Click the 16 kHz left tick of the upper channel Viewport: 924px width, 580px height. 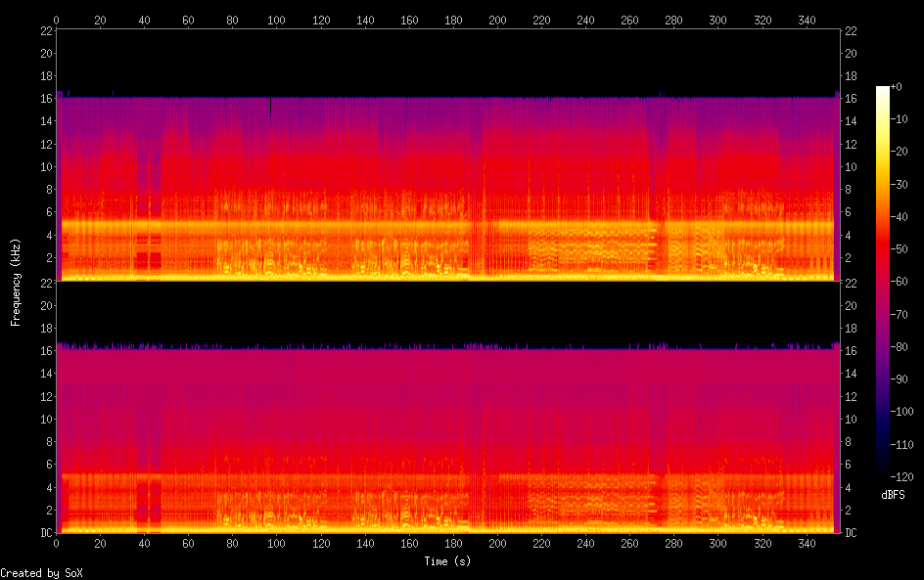(45, 99)
